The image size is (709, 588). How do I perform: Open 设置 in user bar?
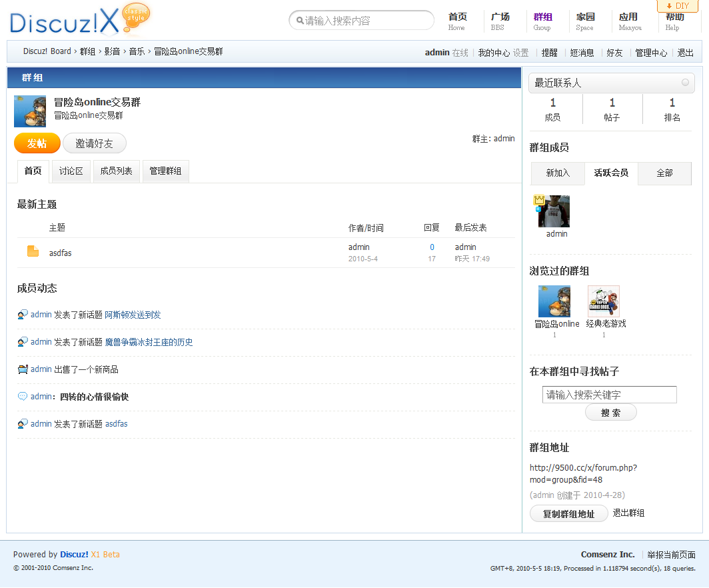pos(521,53)
